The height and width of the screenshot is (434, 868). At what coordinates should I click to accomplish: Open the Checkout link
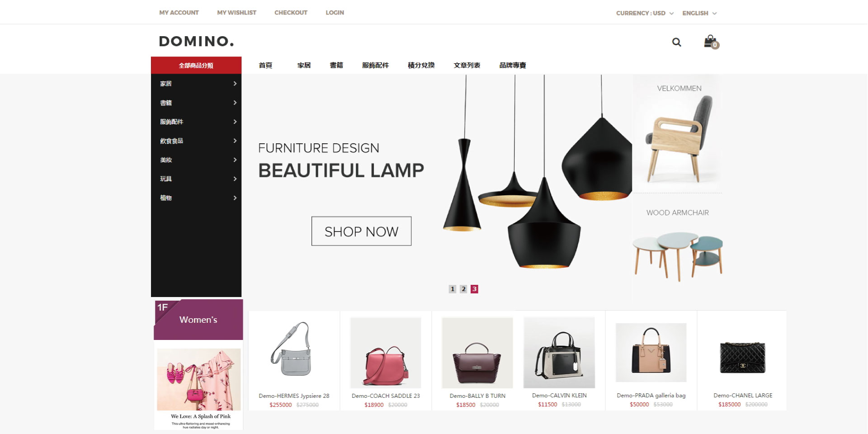[291, 13]
